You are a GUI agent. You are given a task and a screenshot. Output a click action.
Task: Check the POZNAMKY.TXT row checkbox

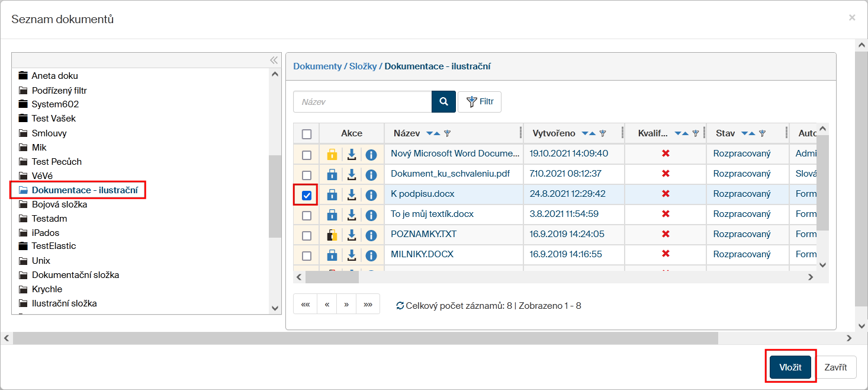tap(307, 235)
